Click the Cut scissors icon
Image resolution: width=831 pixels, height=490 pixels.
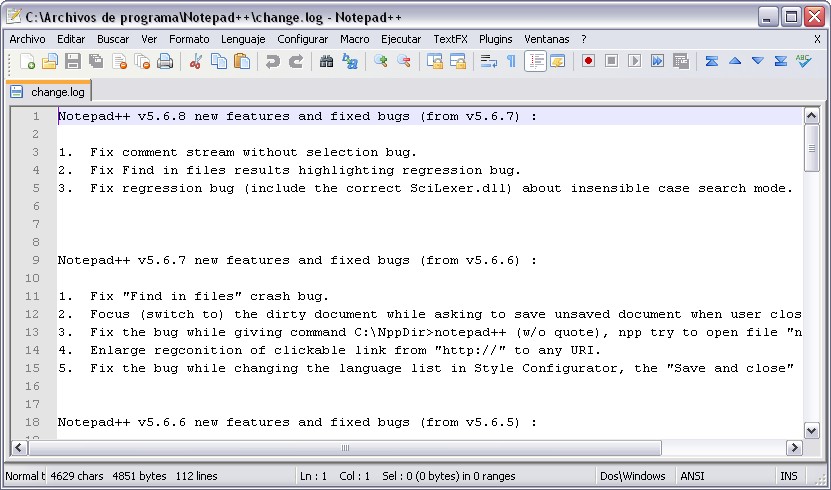[196, 61]
